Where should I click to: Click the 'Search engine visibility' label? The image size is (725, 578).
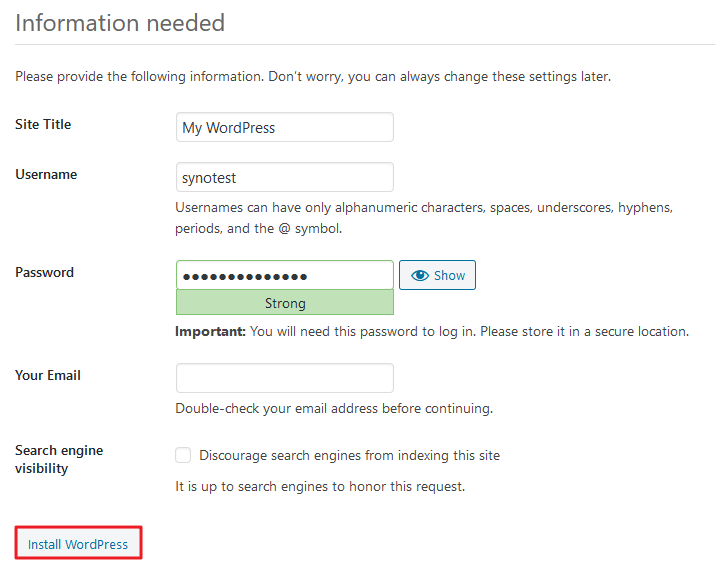click(x=59, y=459)
